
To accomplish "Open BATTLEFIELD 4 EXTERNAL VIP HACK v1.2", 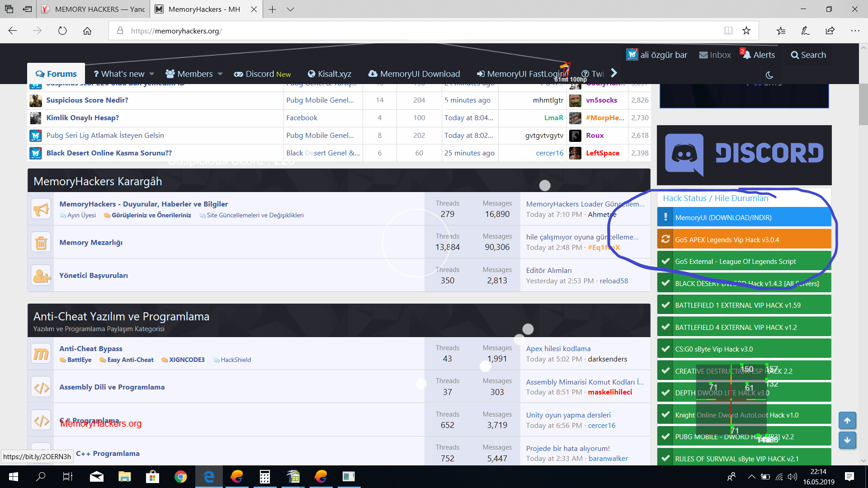I will click(744, 328).
